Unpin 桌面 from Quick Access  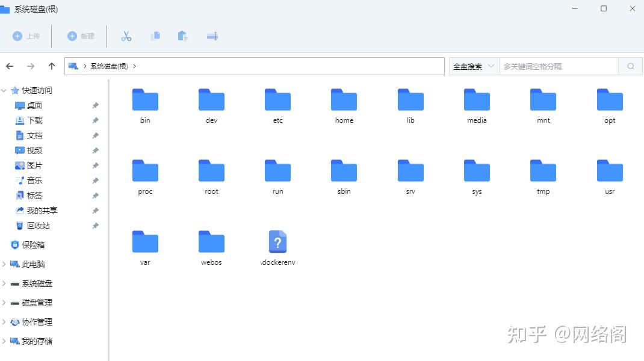[x=94, y=105]
